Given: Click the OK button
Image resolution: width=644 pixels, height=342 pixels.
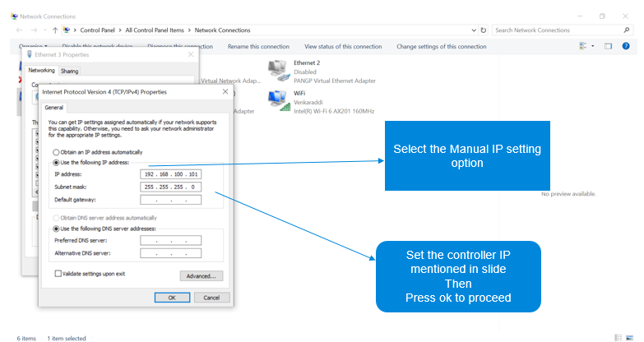Looking at the screenshot, I should [172, 298].
